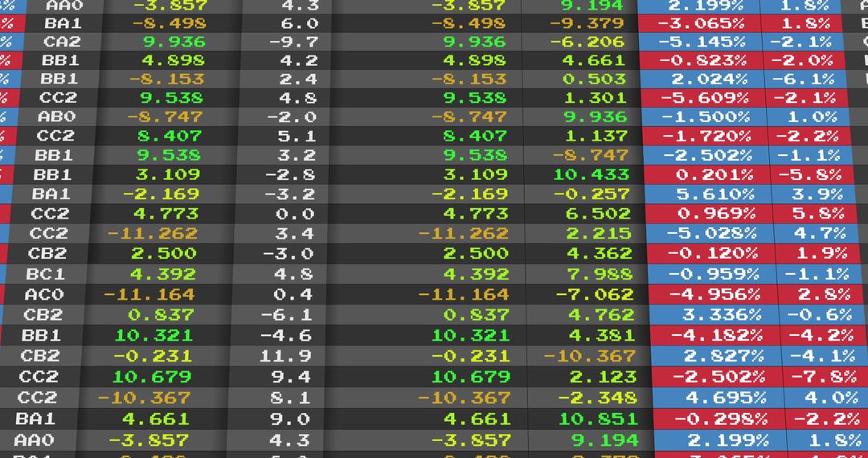Click the 7.988 value

[600, 274]
